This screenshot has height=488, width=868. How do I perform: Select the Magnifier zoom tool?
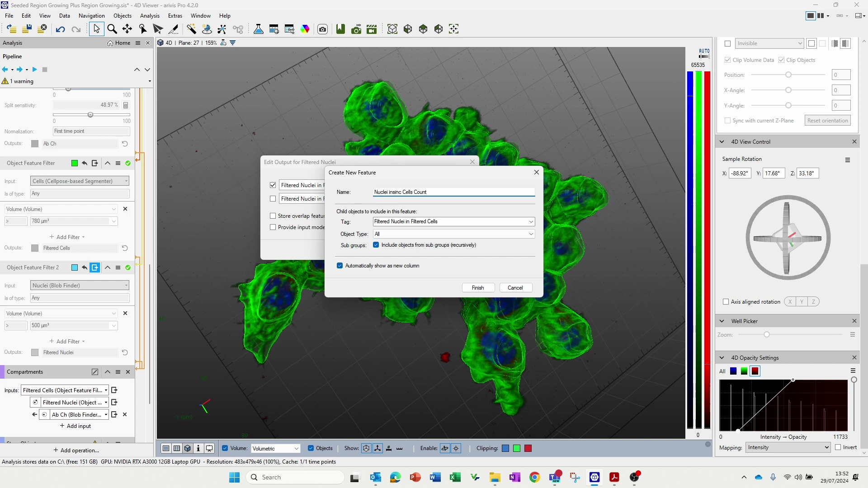(112, 29)
